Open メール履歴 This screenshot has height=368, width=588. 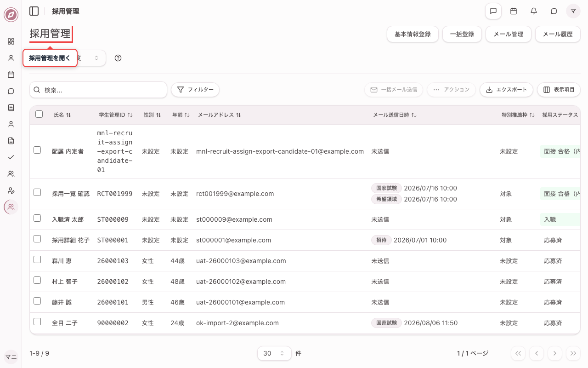(558, 34)
